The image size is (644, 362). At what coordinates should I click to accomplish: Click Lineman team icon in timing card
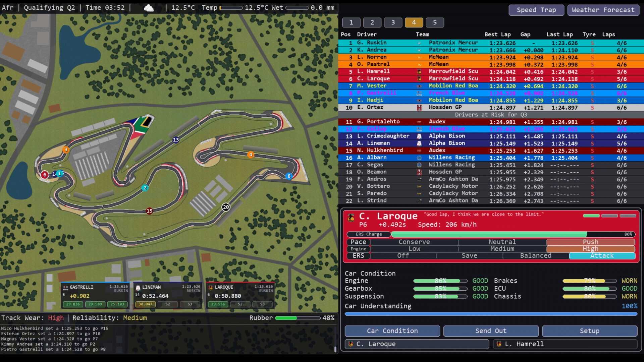tap(138, 287)
